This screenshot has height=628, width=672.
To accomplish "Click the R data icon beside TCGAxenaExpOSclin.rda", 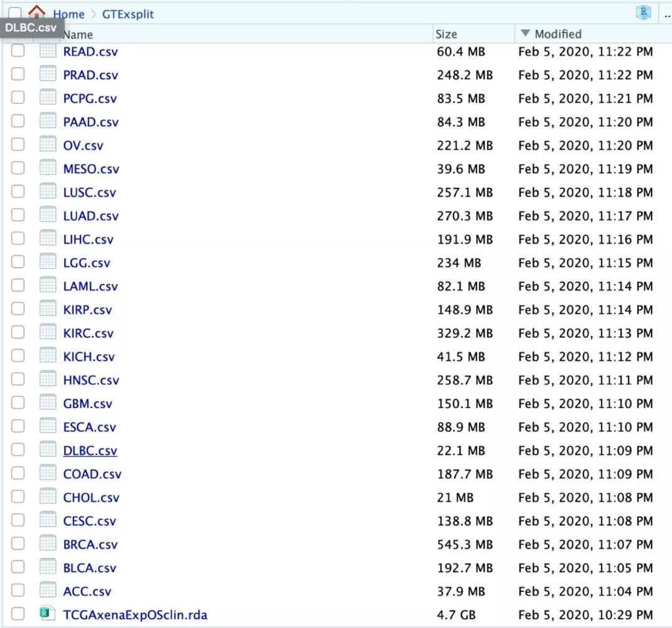I will pyautogui.click(x=47, y=614).
